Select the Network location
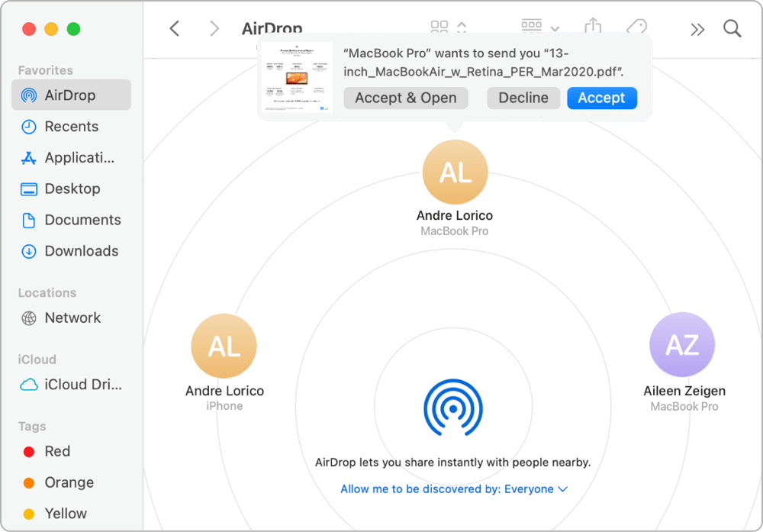The image size is (763, 532). (72, 318)
